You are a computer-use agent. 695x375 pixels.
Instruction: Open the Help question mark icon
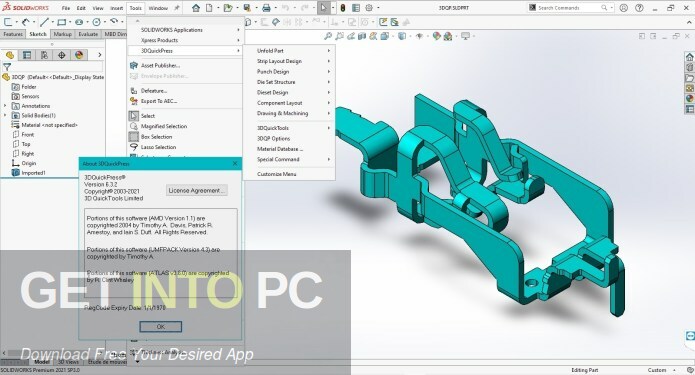click(639, 8)
